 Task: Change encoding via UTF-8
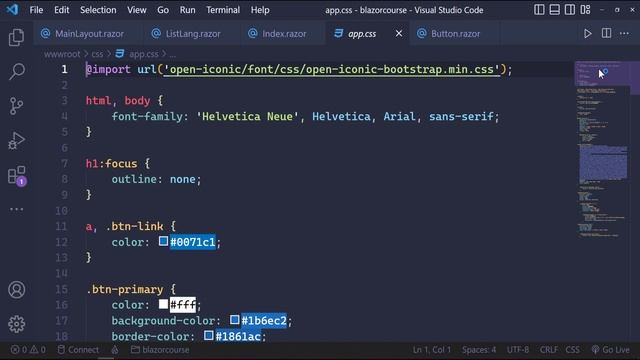pyautogui.click(x=518, y=350)
